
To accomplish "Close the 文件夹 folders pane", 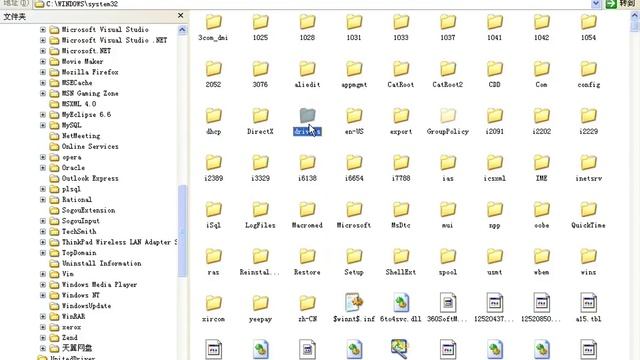I will 180,16.
